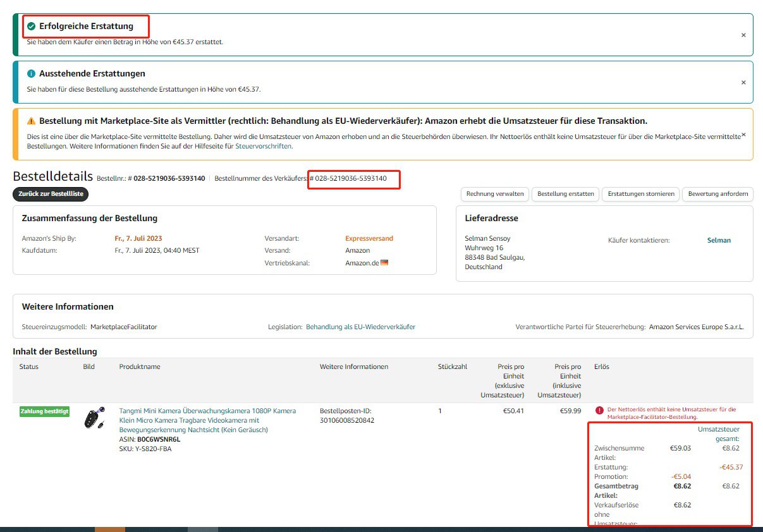Viewport: 763px width, 532px height.
Task: Contact buyer via the Selman link
Action: 719,240
